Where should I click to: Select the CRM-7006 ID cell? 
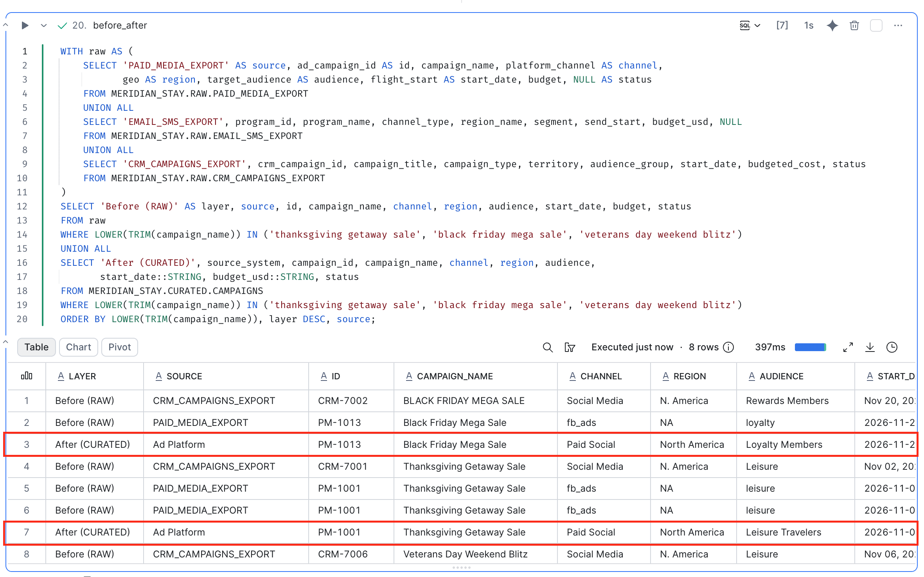[351, 554]
